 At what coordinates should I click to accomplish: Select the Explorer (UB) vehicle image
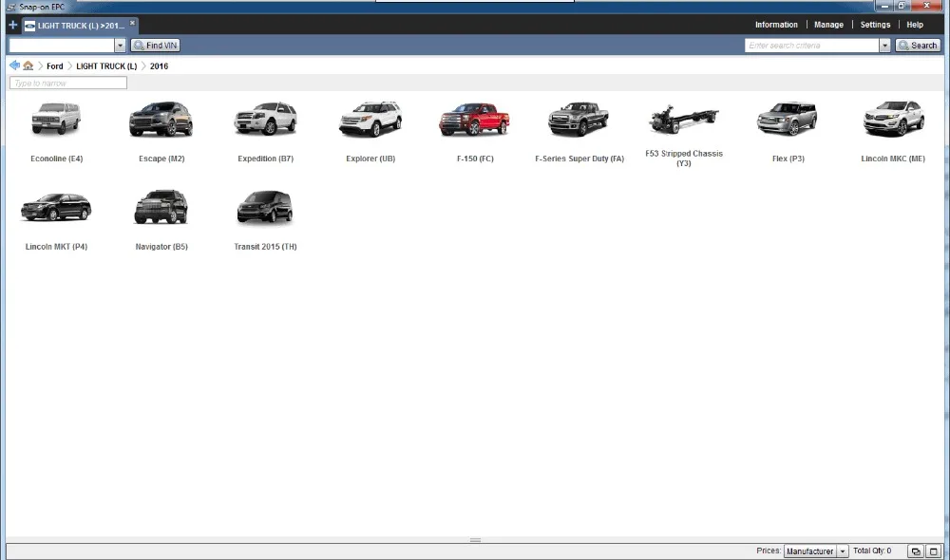coord(370,119)
